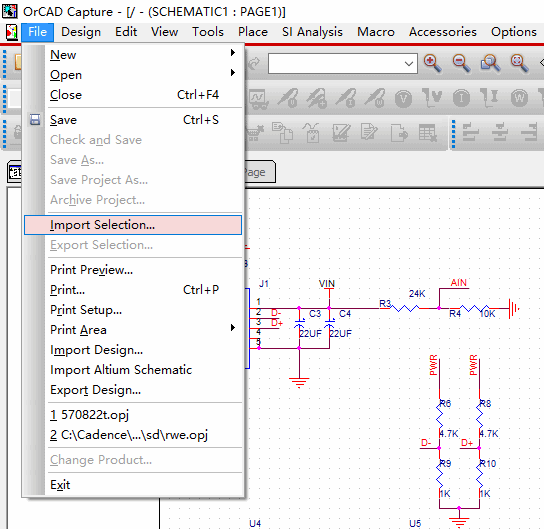Image resolution: width=544 pixels, height=529 pixels.
Task: Click the Zoom In magnifier icon
Action: coord(432,63)
